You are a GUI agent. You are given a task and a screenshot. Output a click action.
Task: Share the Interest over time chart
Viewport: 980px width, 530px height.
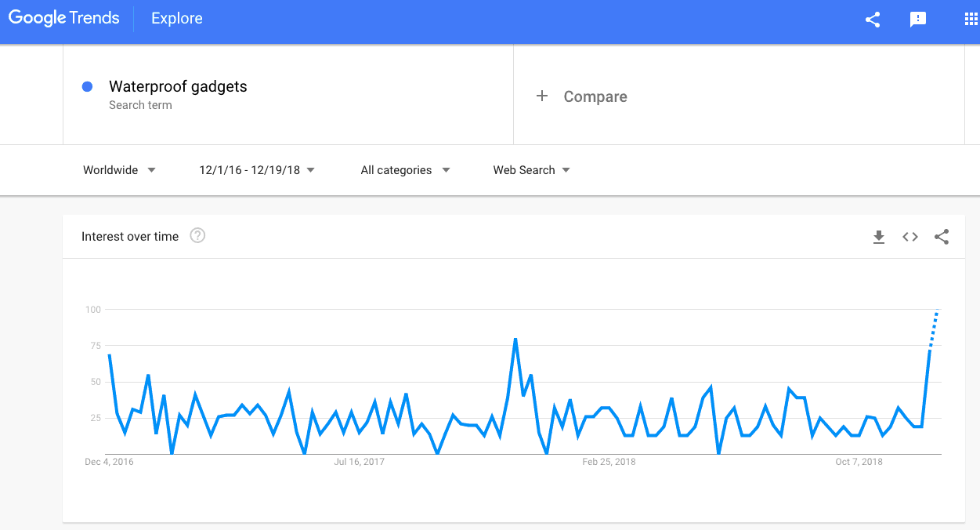point(942,237)
